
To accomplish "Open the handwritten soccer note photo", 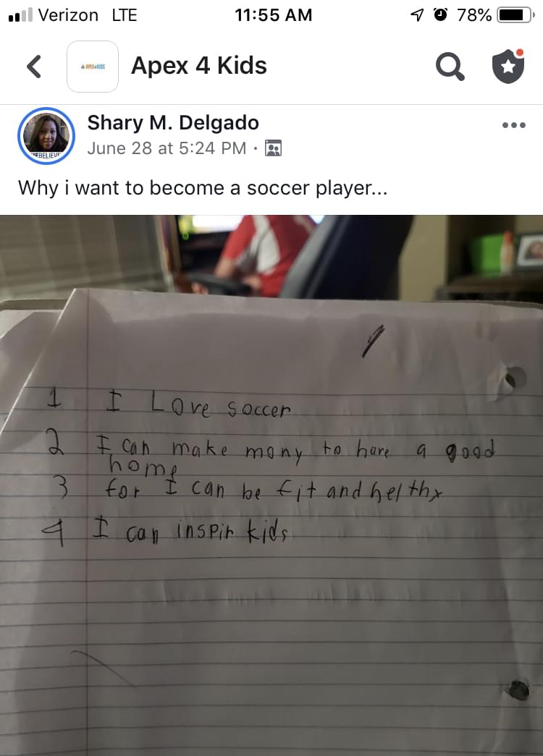I will 271,485.
